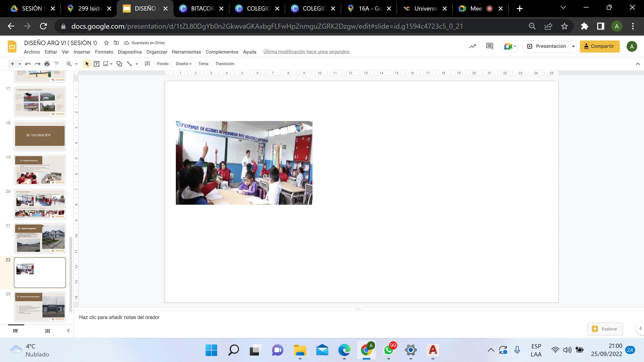Open comment history icon
Image resolution: width=644 pixels, height=362 pixels.
tap(490, 46)
